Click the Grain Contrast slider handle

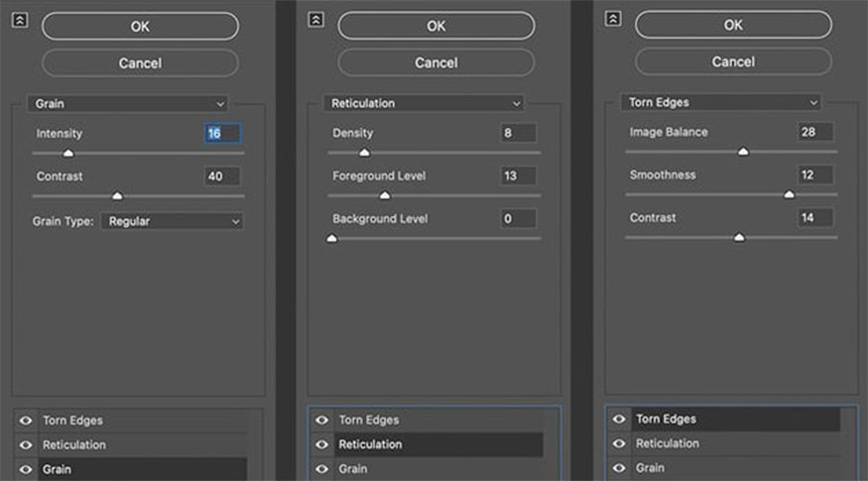pos(117,195)
